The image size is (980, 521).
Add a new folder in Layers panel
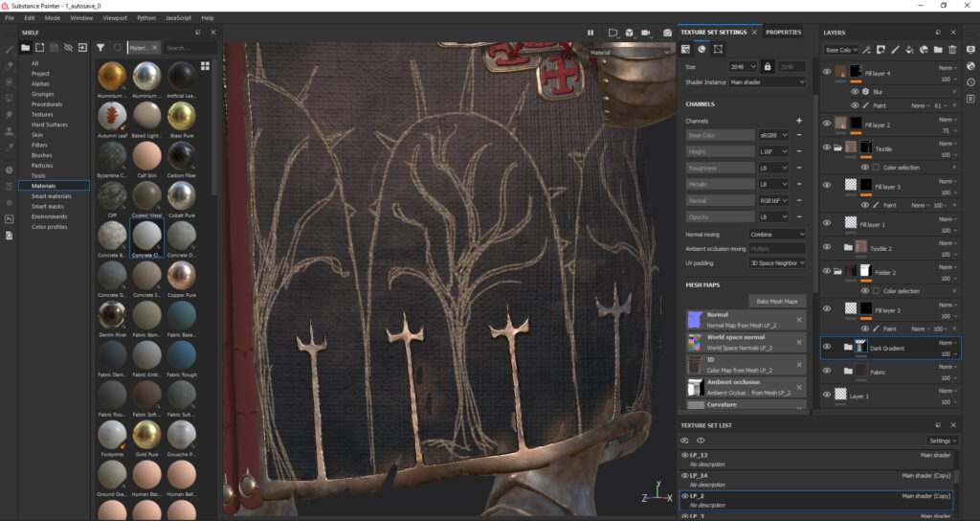(939, 49)
